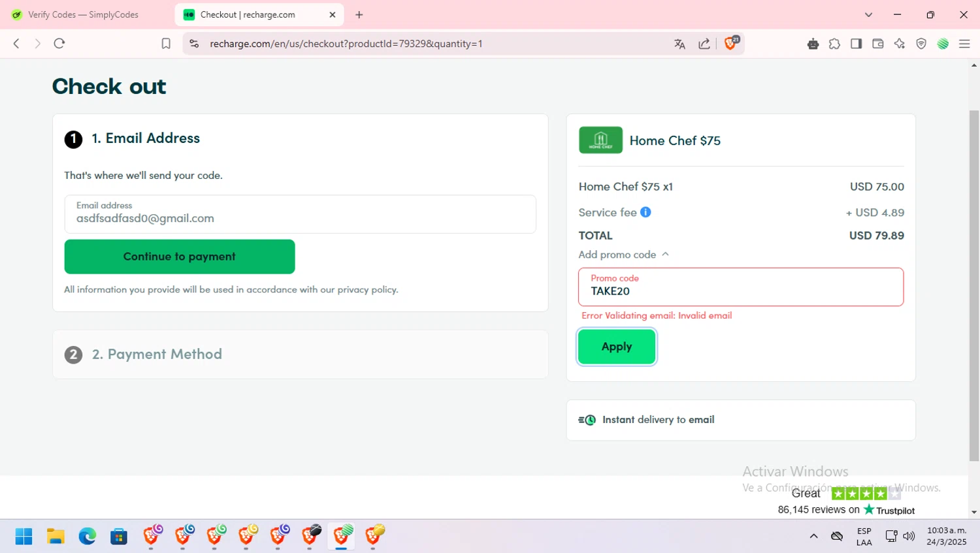Open the extensions puzzle icon

834,44
